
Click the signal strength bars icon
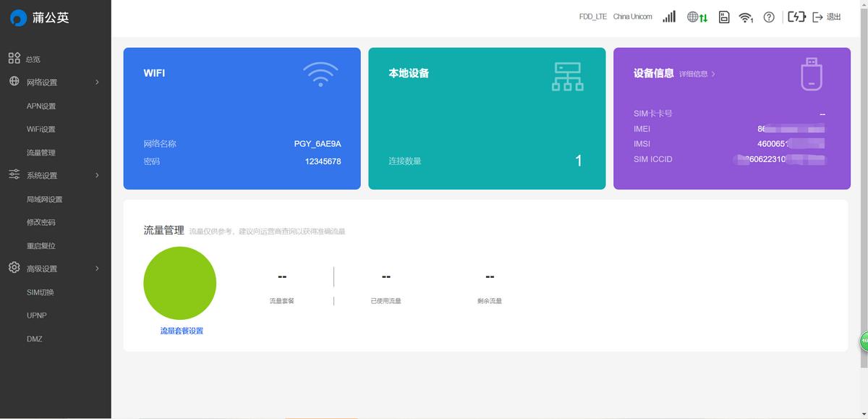tap(668, 15)
